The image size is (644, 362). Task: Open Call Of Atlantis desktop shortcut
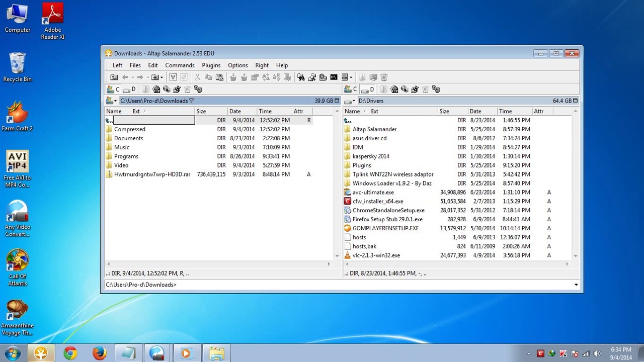[x=17, y=268]
